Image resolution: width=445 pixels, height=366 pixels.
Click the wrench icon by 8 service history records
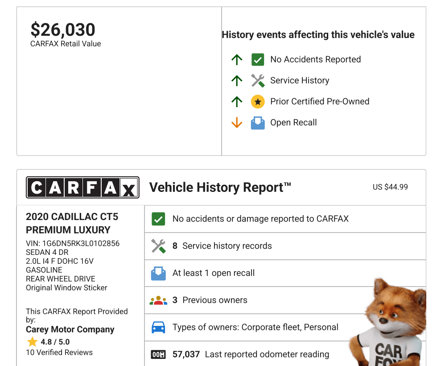158,246
